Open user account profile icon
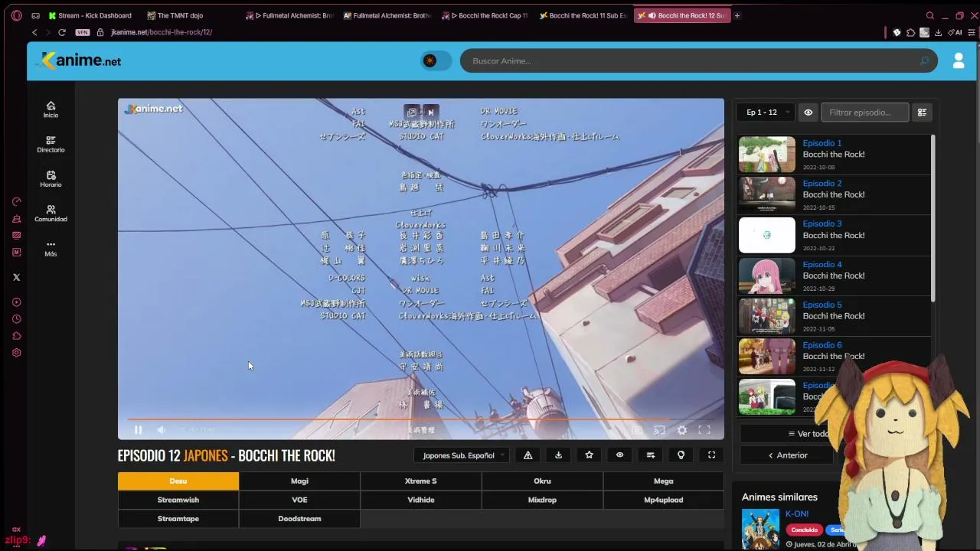Screen dimensions: 980x551 tap(958, 60)
